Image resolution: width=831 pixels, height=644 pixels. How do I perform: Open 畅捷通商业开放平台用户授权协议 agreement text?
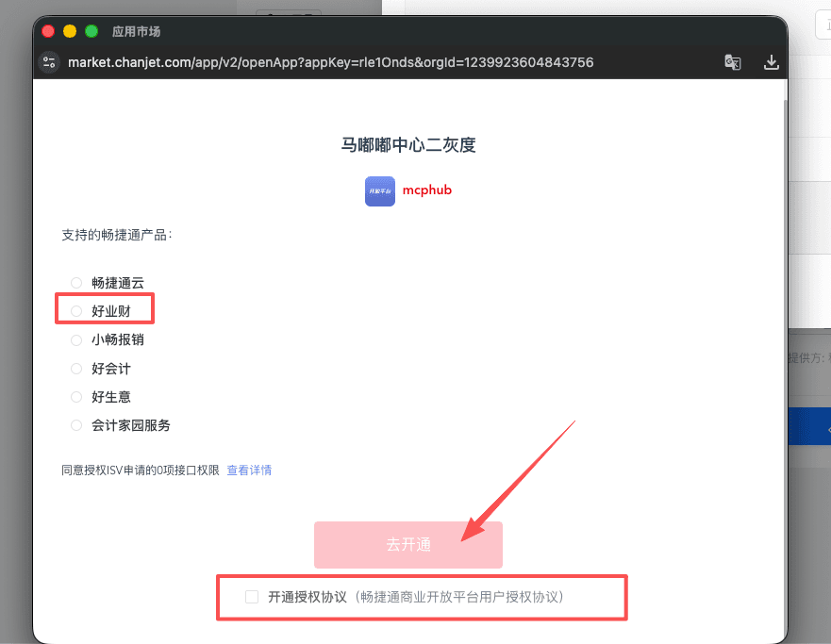459,597
